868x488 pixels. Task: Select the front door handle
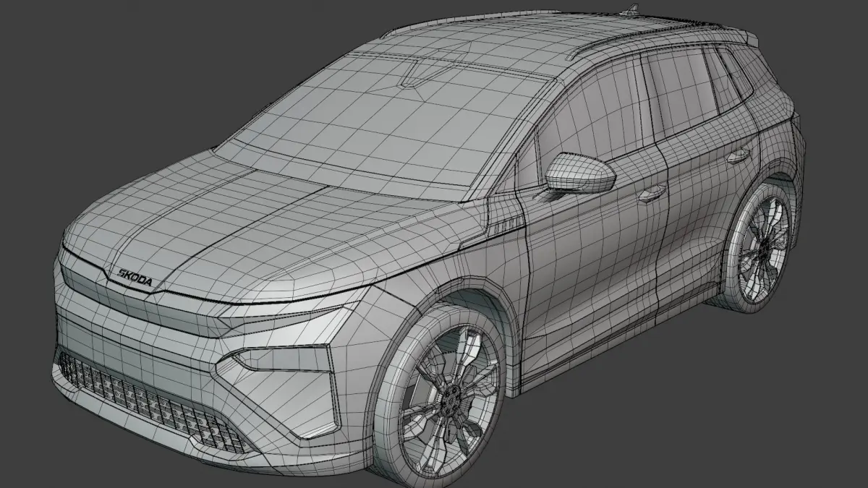(652, 192)
